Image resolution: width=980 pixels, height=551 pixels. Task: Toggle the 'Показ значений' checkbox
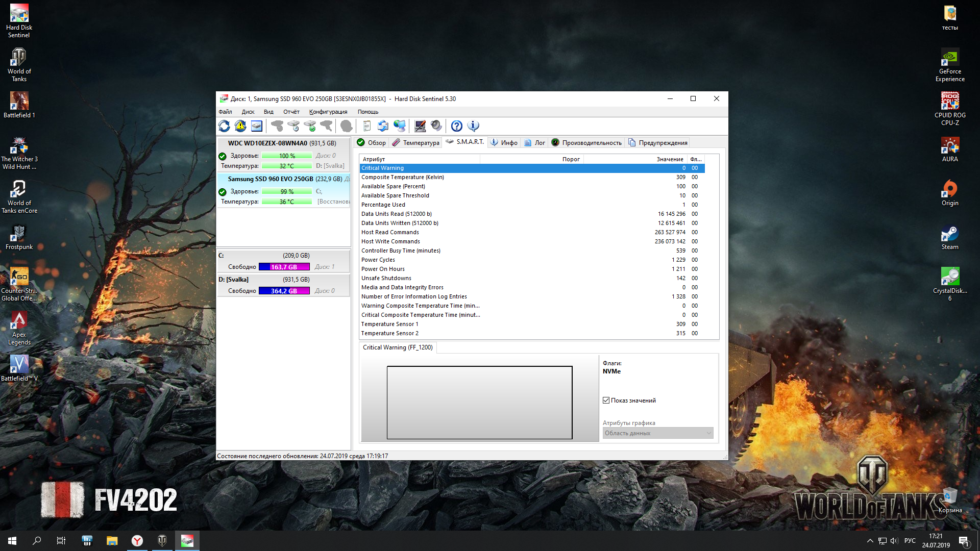606,400
